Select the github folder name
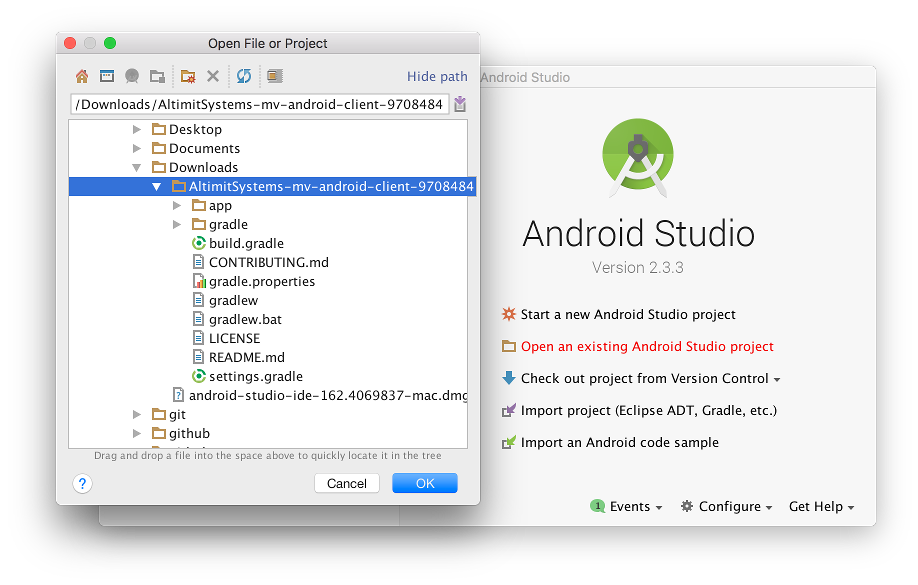The height and width of the screenshot is (585, 918). pyautogui.click(x=189, y=434)
